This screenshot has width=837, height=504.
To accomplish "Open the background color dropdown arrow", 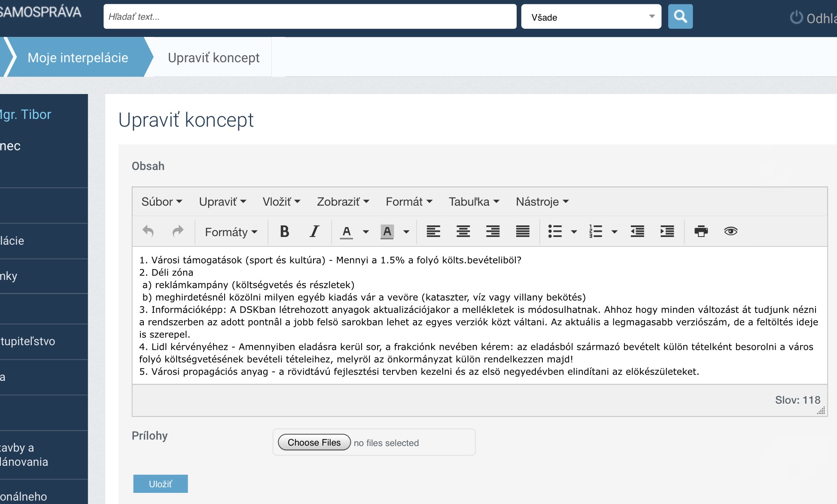I will [x=406, y=232].
